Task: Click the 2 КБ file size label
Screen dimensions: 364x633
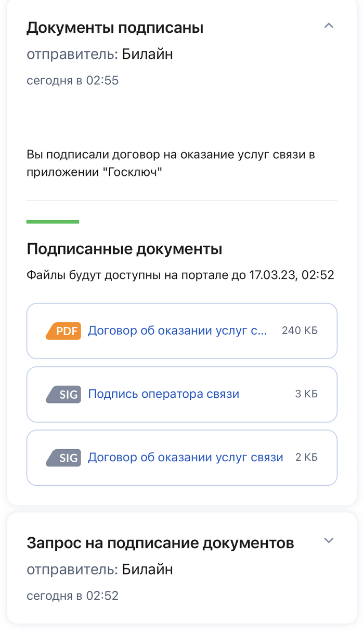Action: pos(306,458)
